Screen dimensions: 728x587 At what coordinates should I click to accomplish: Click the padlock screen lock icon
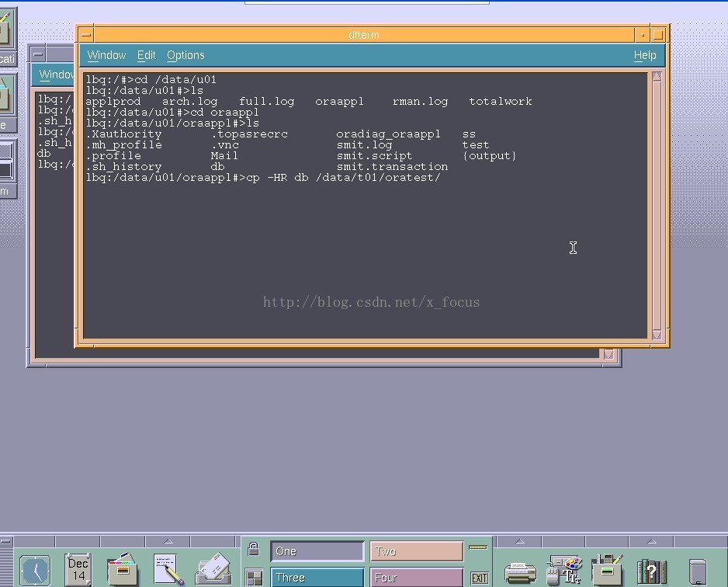click(253, 549)
